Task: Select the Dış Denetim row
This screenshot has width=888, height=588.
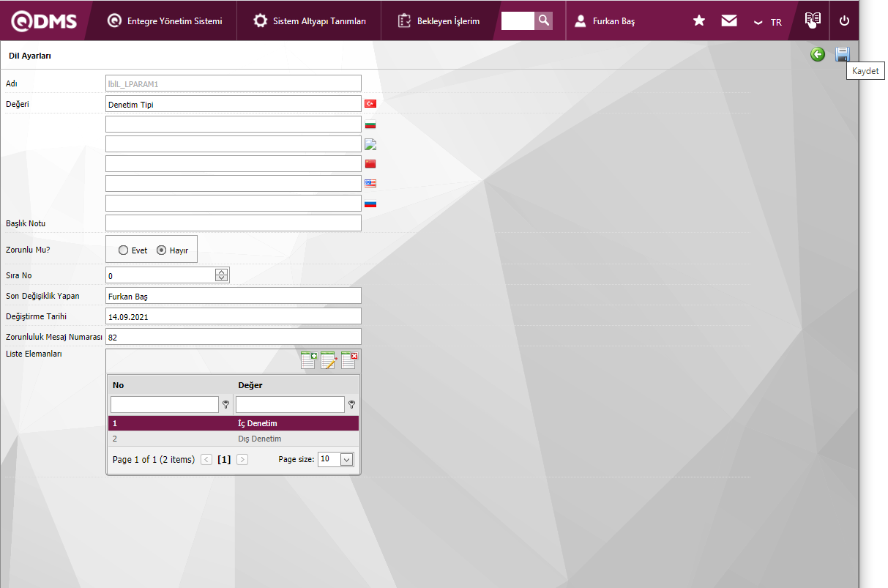Action: click(234, 439)
